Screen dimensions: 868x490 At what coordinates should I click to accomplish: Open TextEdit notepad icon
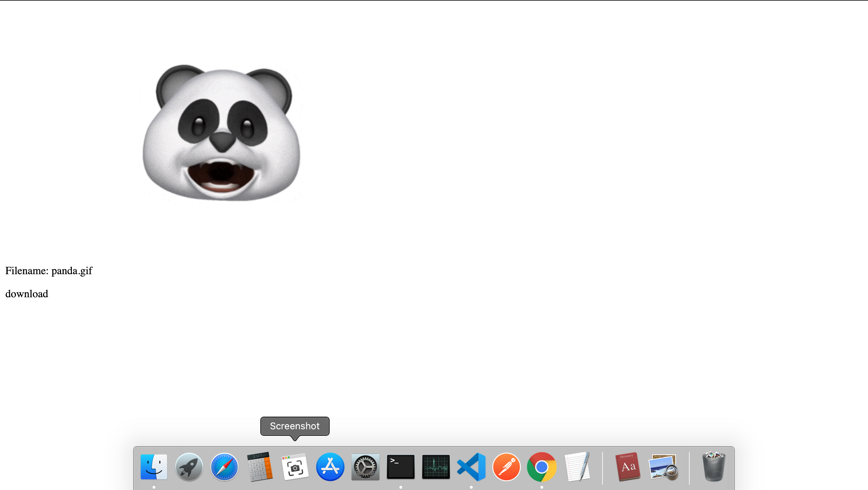pos(577,467)
